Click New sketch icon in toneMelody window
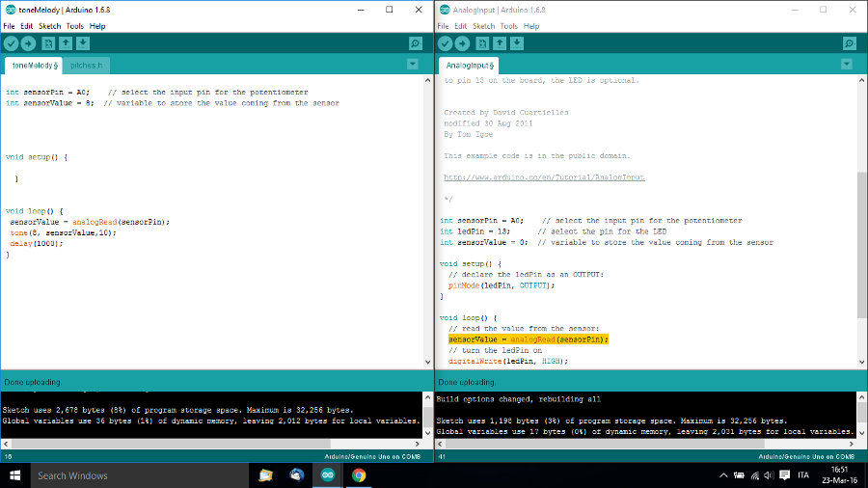The height and width of the screenshot is (488, 868). (48, 43)
